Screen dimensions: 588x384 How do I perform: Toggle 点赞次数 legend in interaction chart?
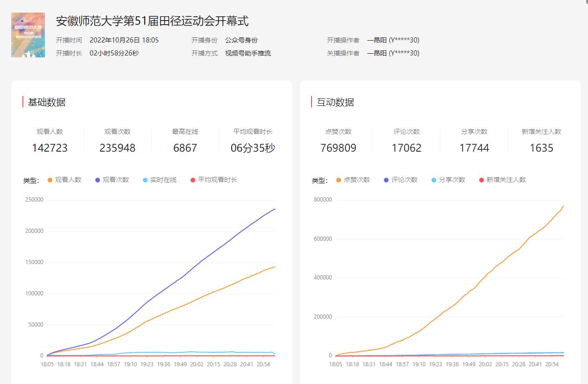[x=353, y=180]
